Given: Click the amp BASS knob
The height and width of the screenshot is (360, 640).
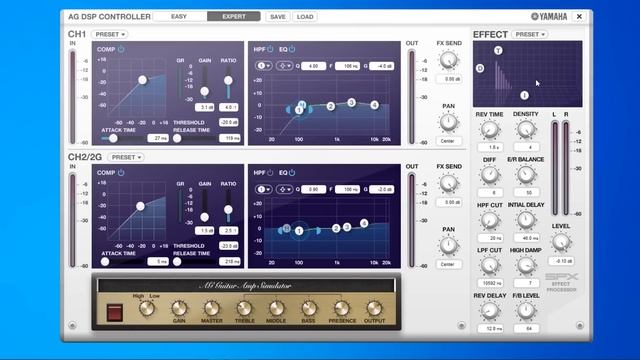Looking at the screenshot, I should (x=309, y=309).
